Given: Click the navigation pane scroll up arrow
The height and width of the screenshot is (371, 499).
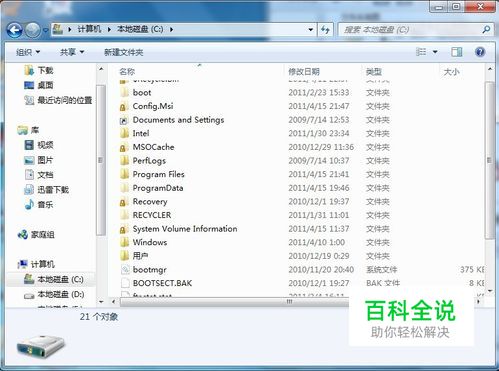Looking at the screenshot, I should pyautogui.click(x=101, y=69).
